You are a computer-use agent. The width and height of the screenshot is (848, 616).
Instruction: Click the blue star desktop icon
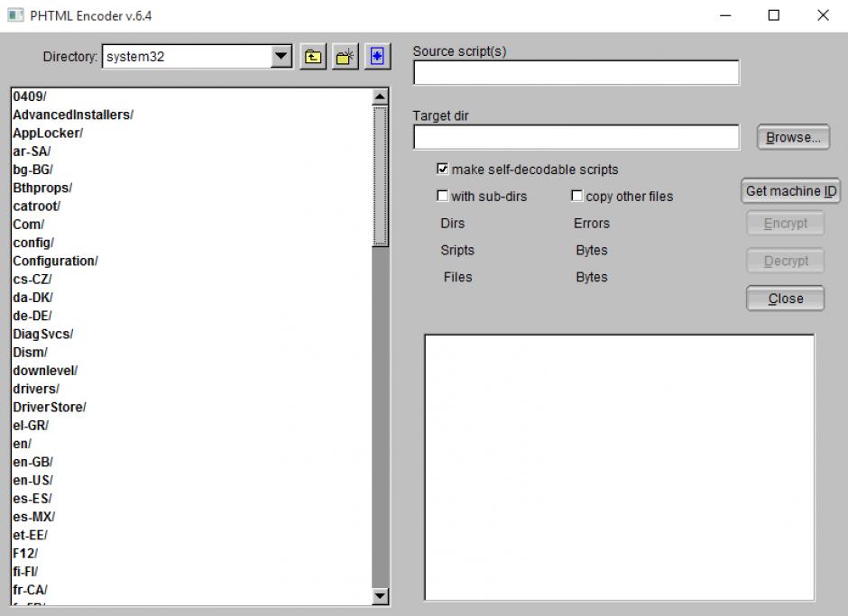pos(376,57)
